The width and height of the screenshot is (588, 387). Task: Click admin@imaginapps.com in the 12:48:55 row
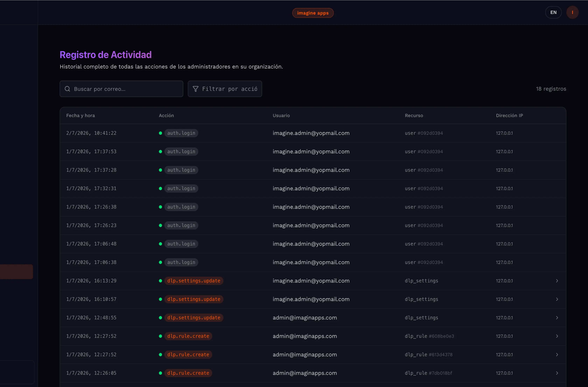305,317
